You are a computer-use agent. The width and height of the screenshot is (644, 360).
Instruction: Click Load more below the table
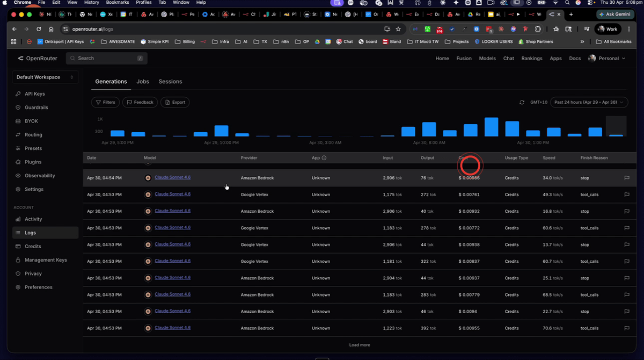click(360, 345)
